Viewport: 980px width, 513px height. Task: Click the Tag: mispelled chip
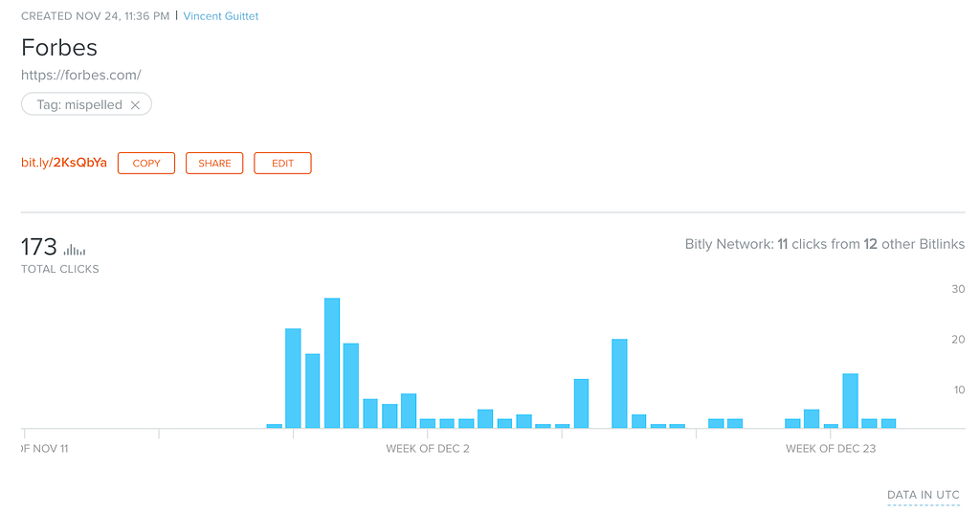(x=78, y=105)
